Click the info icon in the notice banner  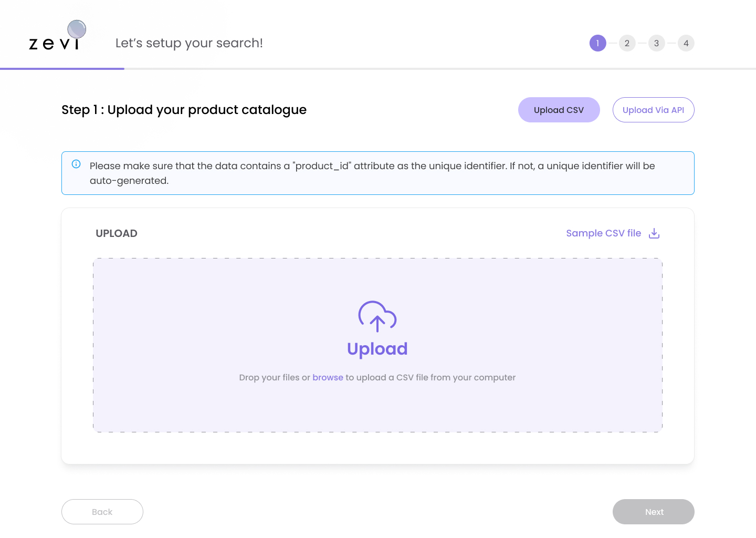(x=76, y=164)
